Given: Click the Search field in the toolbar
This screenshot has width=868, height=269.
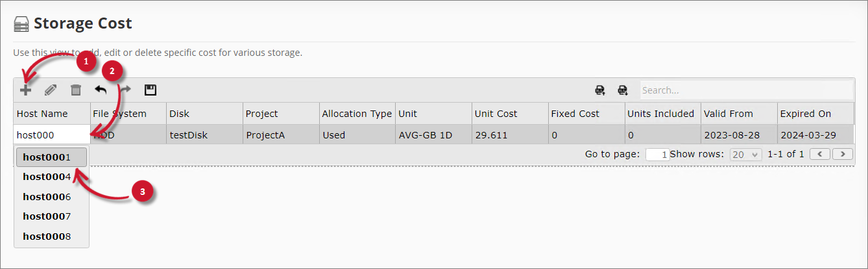Looking at the screenshot, I should coord(746,90).
